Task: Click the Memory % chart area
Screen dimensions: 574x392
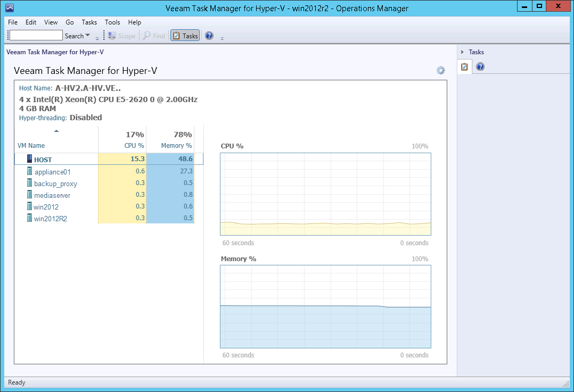Action: [x=325, y=306]
